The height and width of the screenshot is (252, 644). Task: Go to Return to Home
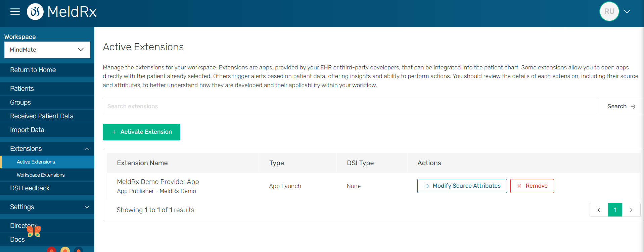47,70
